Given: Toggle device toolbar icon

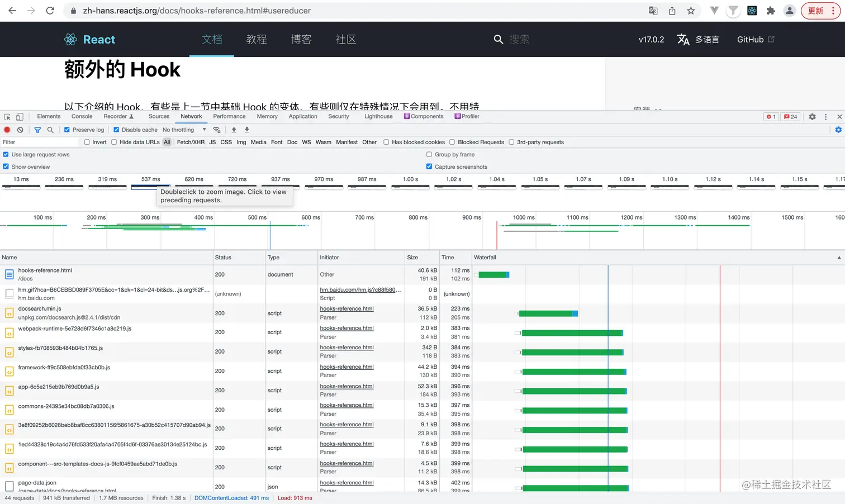Looking at the screenshot, I should (20, 117).
